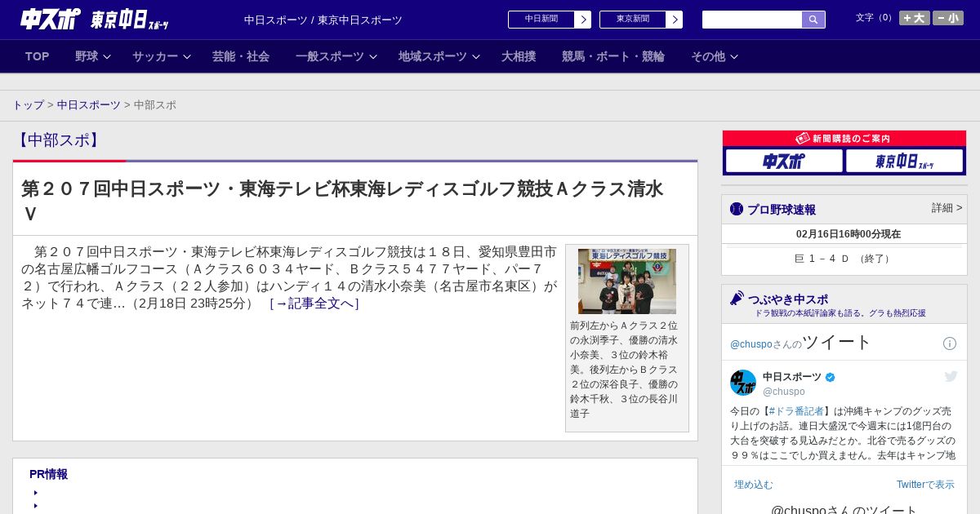Click the トップ breadcrumb link
Viewport: 980px width, 514px height.
tap(29, 105)
